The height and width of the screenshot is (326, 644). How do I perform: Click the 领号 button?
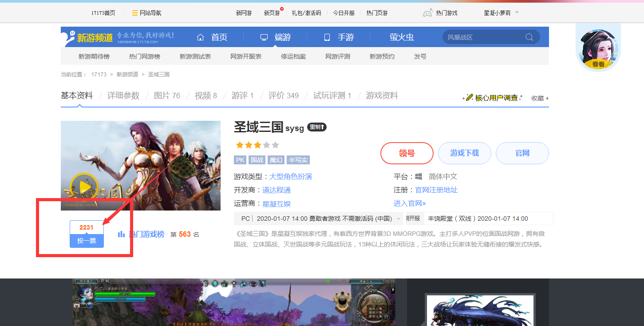coord(407,153)
